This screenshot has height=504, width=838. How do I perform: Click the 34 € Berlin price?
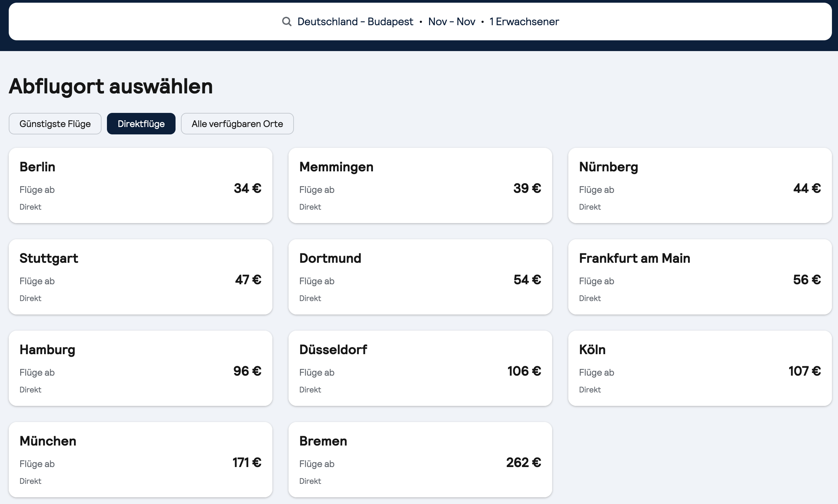tap(247, 188)
